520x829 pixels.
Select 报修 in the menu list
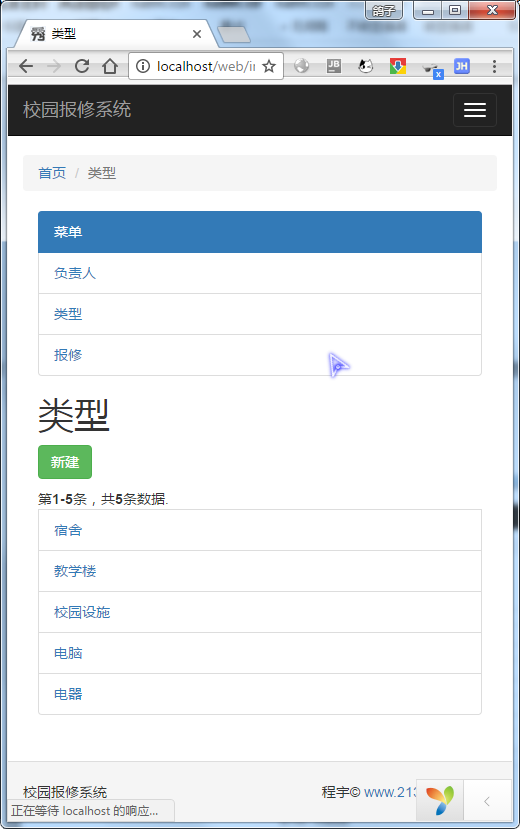[x=260, y=355]
